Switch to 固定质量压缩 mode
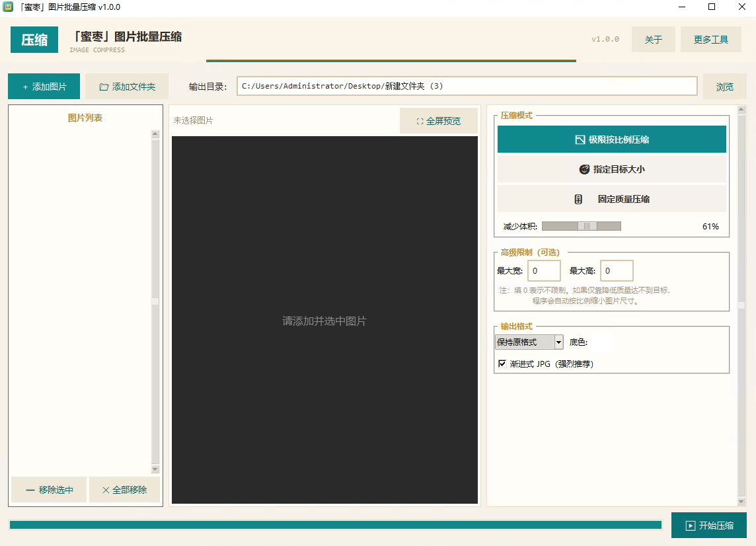 pyautogui.click(x=611, y=199)
